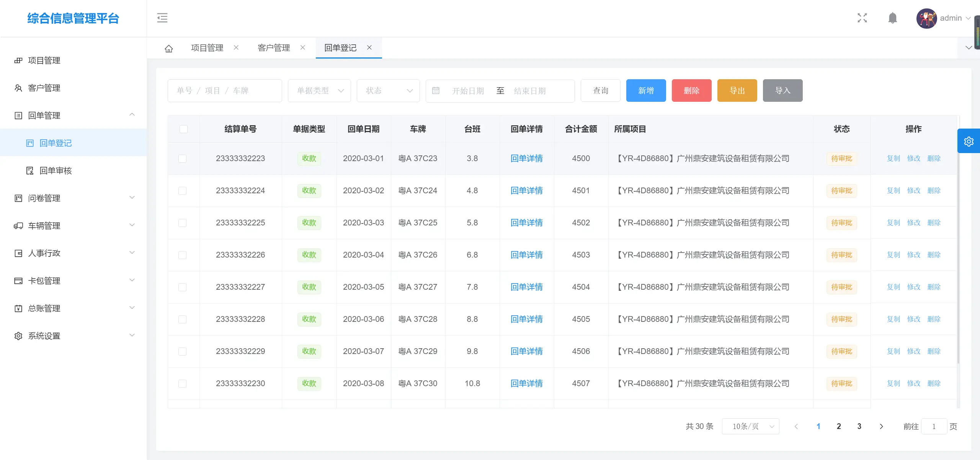Toggle fullscreen mode icon
This screenshot has width=980, height=460.
pyautogui.click(x=862, y=18)
